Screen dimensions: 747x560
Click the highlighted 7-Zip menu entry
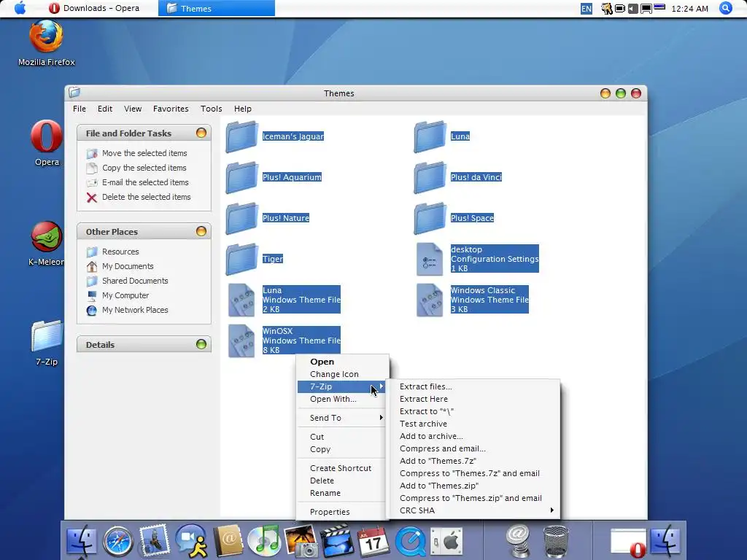pyautogui.click(x=341, y=386)
